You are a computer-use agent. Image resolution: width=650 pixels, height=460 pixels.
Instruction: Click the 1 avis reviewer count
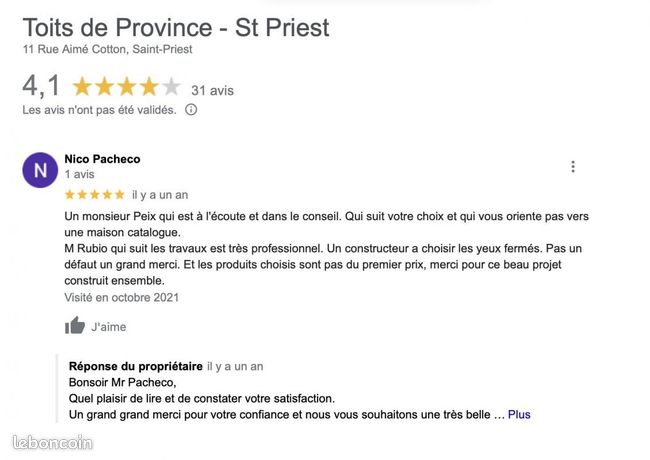[x=80, y=174]
